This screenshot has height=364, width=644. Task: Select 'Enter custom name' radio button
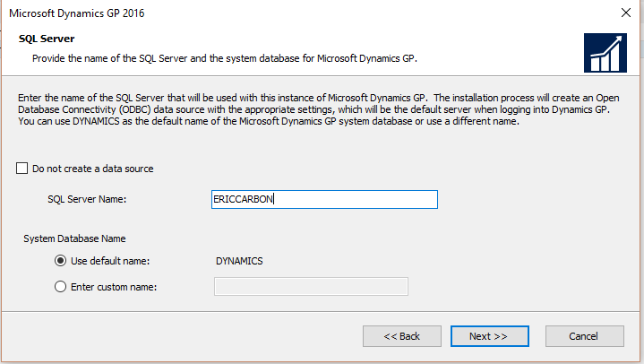coord(60,287)
